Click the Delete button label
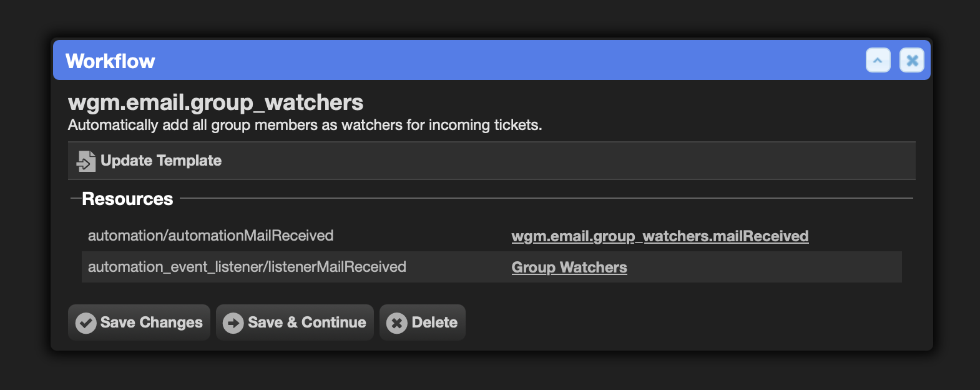The width and height of the screenshot is (980, 390). (434, 322)
